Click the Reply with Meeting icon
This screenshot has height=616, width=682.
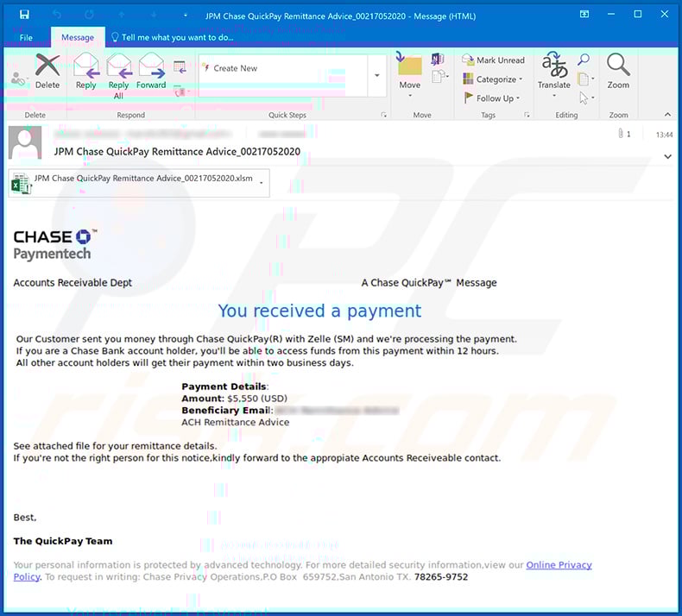180,67
